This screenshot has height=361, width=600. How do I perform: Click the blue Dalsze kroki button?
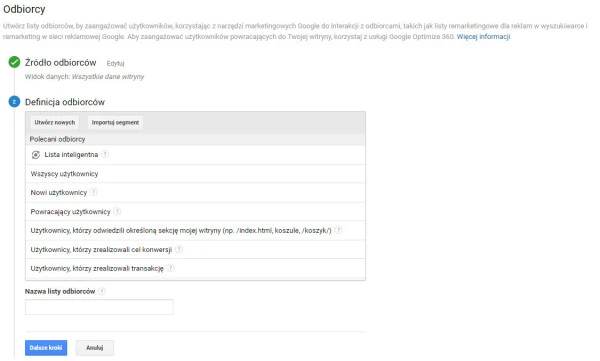click(x=46, y=348)
